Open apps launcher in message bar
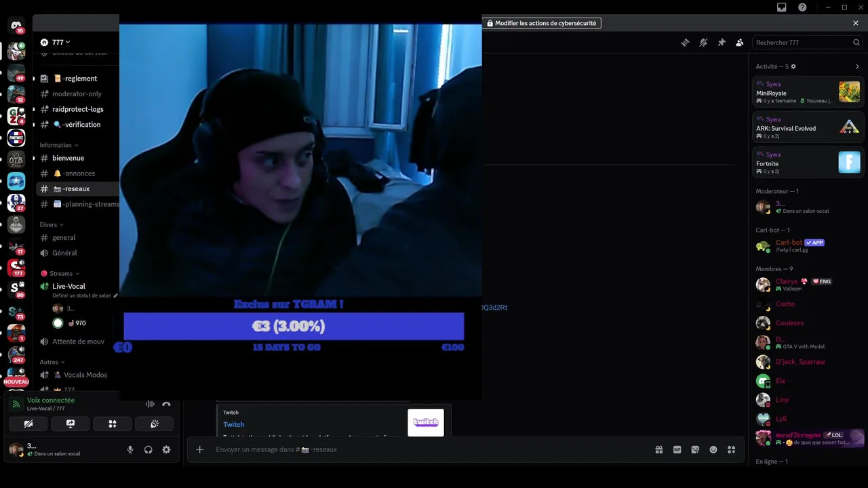868x488 pixels. (x=731, y=449)
